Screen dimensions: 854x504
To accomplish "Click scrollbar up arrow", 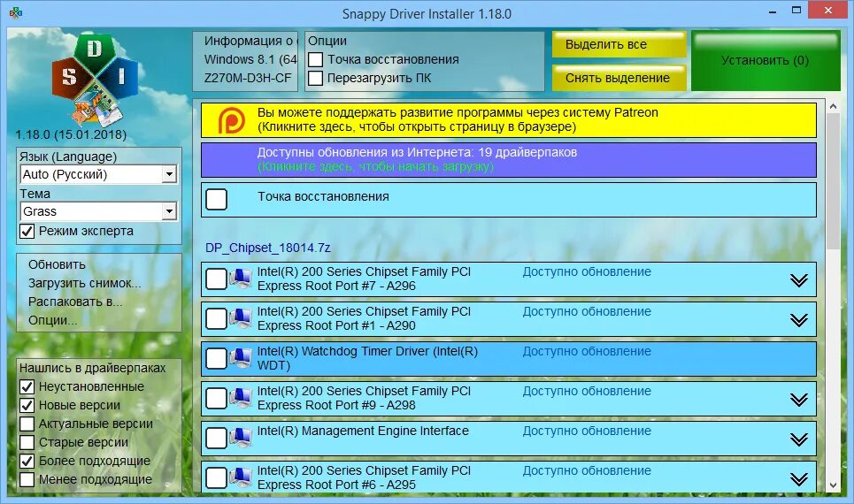I will [833, 107].
